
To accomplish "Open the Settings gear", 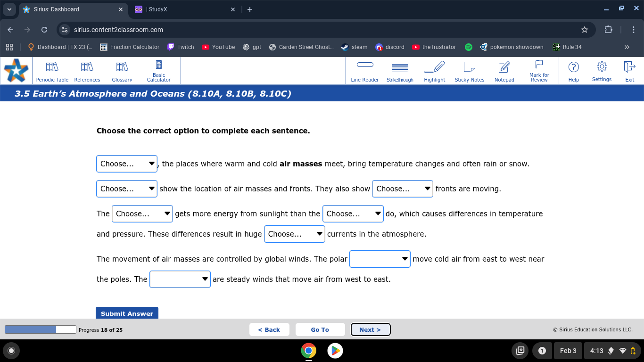I will (602, 71).
